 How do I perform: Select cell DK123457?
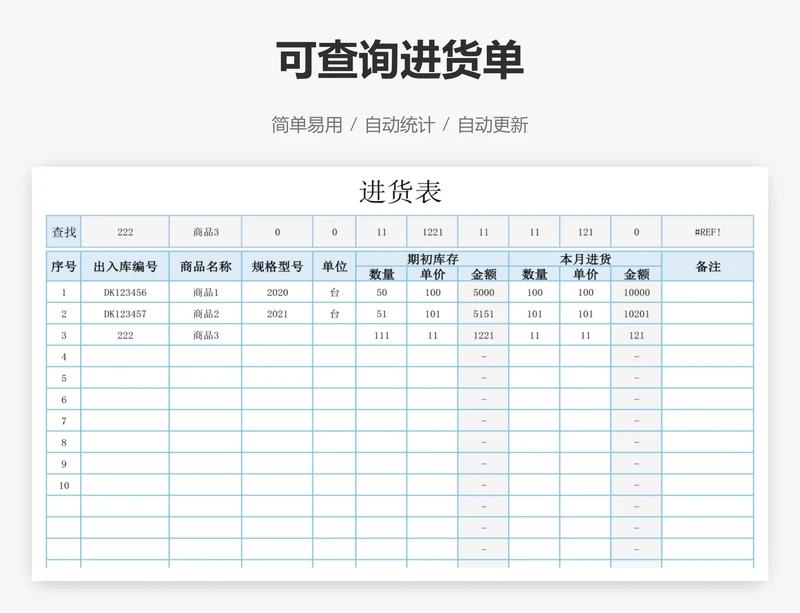tap(125, 314)
